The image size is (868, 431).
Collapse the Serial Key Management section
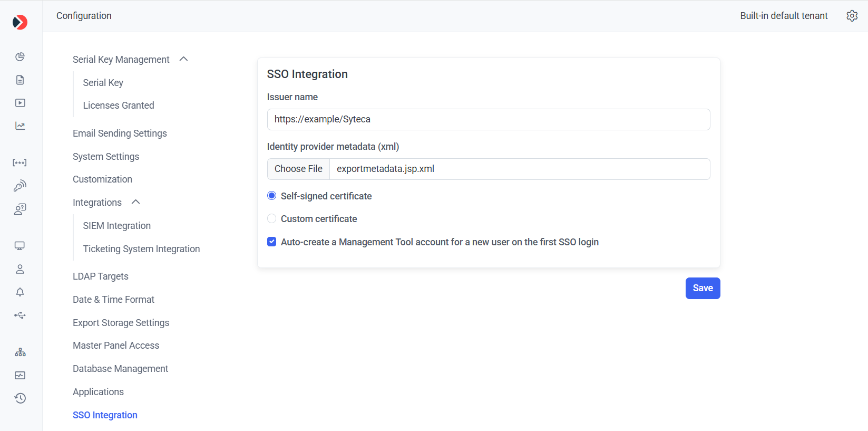(183, 59)
